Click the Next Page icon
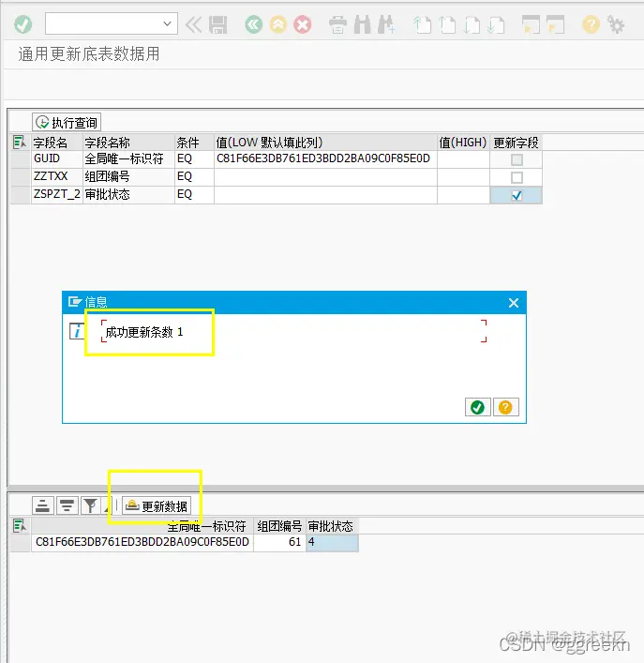Screen dimensions: 644x663 [x=472, y=25]
